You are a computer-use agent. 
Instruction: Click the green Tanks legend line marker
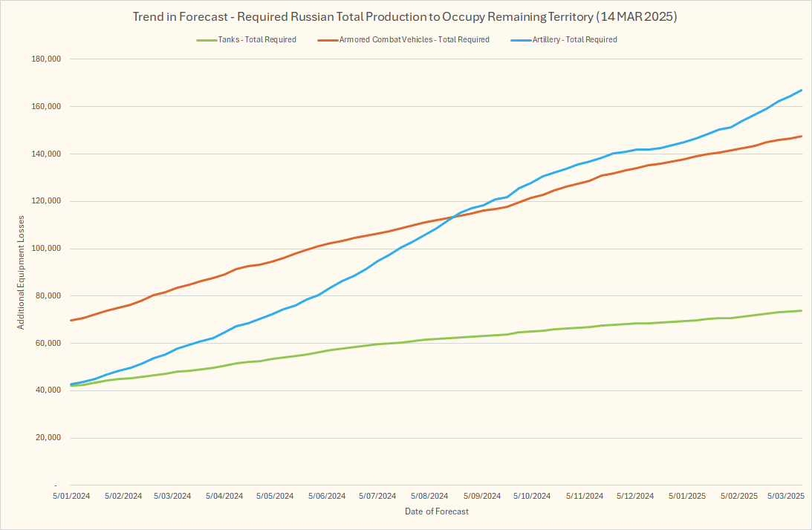[207, 40]
